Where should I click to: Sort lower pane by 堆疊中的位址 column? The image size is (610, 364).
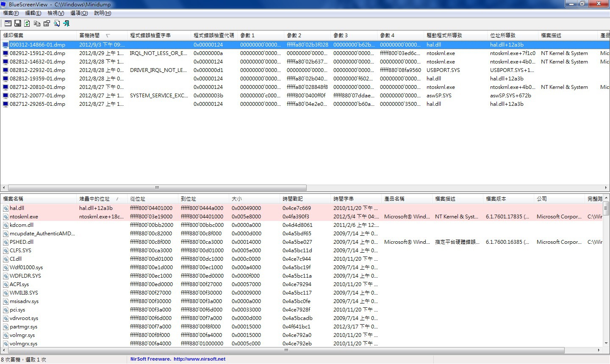click(x=94, y=199)
